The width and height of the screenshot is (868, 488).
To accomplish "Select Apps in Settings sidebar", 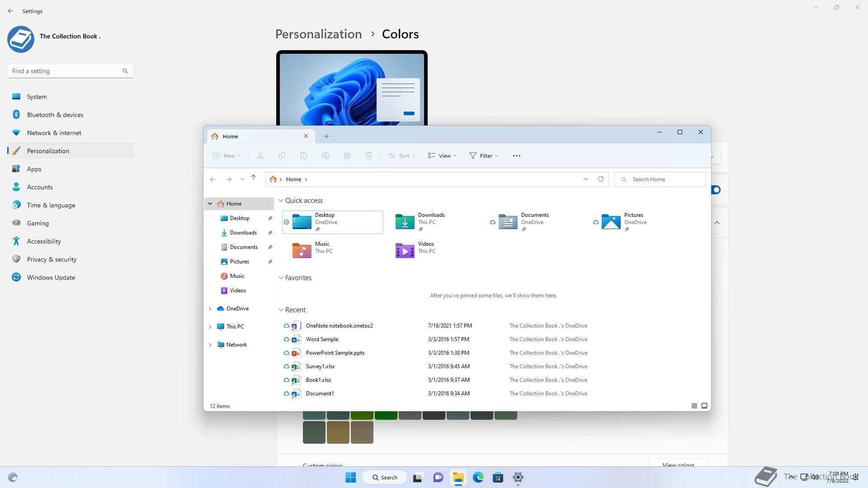I will (x=71, y=169).
